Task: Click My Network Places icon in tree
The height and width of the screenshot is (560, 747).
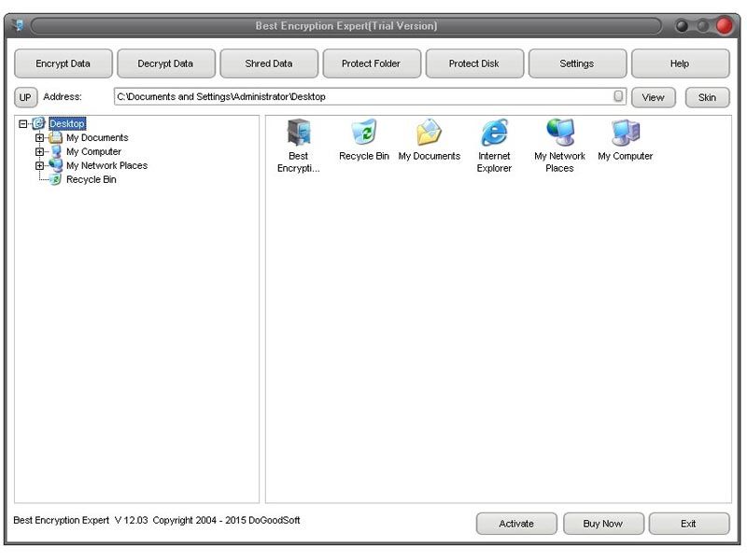Action: [x=56, y=165]
